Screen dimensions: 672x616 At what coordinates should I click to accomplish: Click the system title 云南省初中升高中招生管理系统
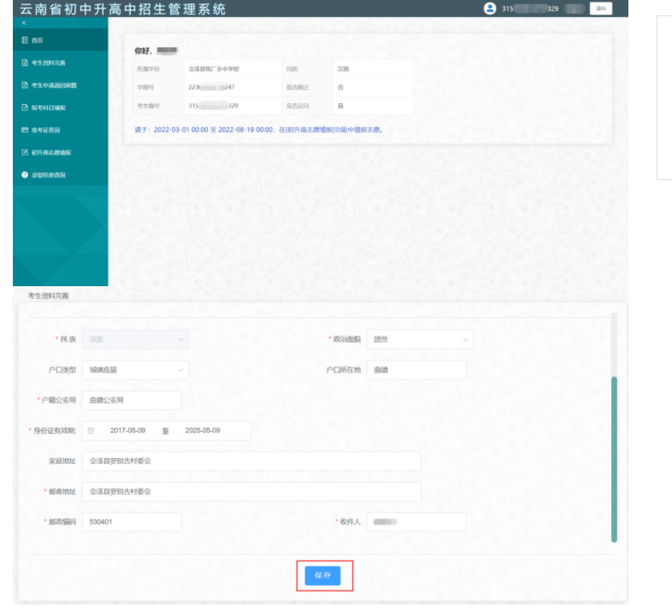coord(122,9)
